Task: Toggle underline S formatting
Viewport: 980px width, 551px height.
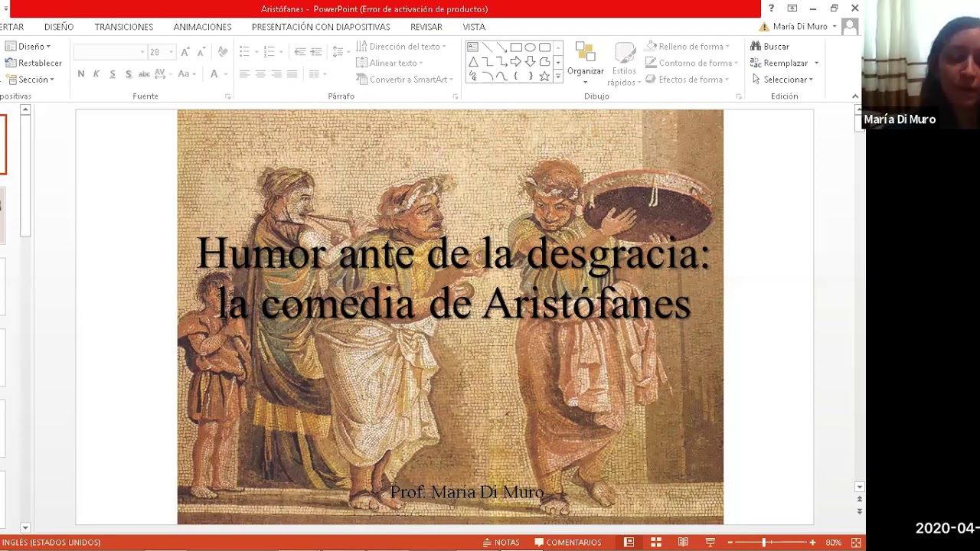Action: tap(112, 74)
